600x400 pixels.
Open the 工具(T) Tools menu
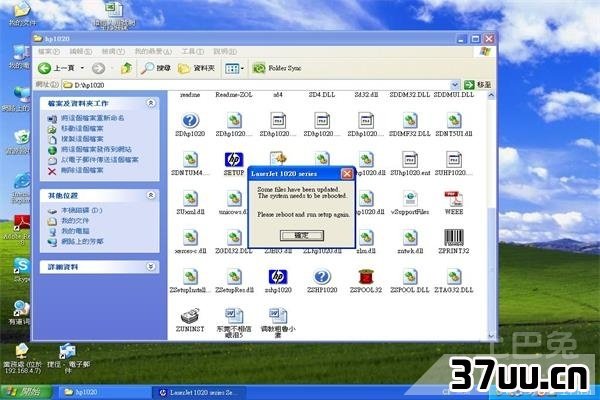[192, 51]
